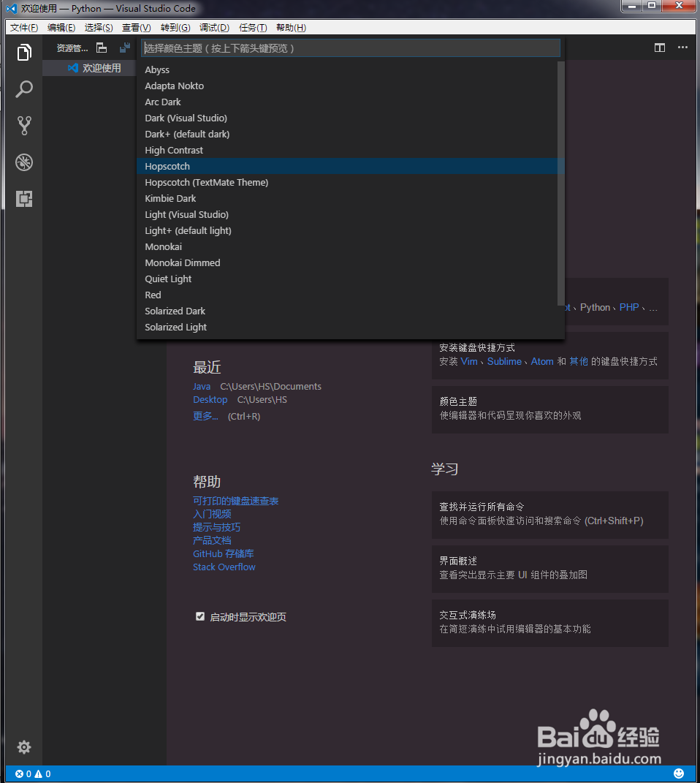Screen dimensions: 700x783
Task: Click the 颜色主题 card
Action: [x=549, y=409]
